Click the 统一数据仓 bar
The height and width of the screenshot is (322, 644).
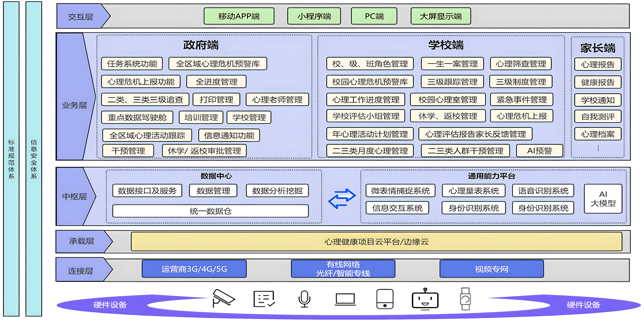pos(210,211)
